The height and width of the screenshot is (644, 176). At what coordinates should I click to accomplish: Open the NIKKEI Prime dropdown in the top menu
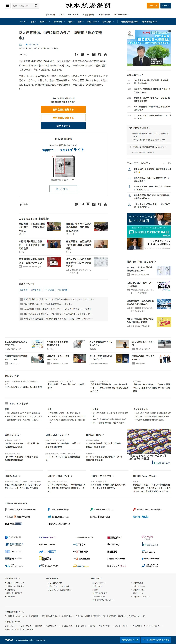(x=122, y=14)
